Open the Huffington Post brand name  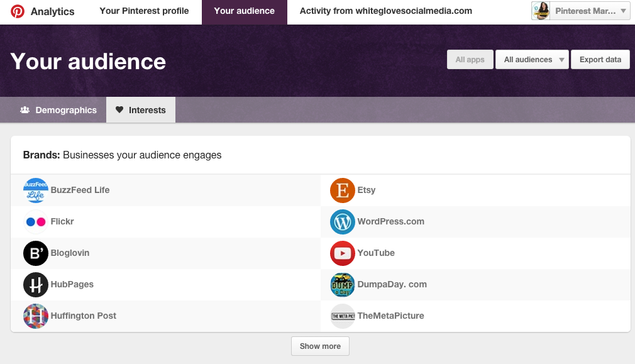coord(84,316)
